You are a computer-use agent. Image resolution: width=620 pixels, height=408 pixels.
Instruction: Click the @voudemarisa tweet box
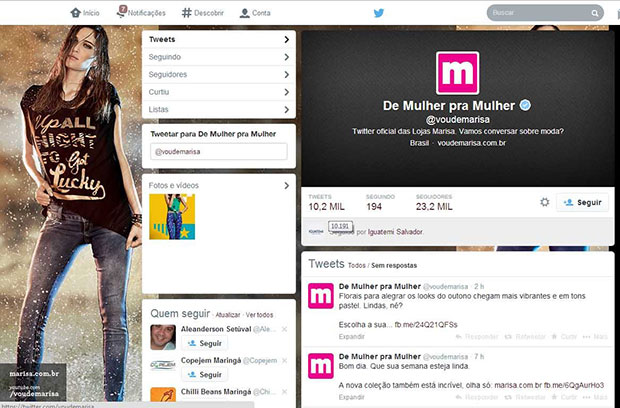click(x=219, y=151)
